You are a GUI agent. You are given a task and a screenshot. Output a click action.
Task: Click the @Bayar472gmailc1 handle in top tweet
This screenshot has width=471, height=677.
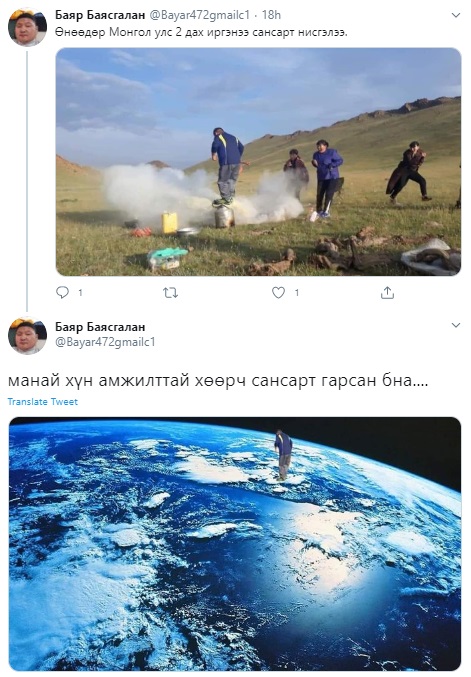point(200,15)
